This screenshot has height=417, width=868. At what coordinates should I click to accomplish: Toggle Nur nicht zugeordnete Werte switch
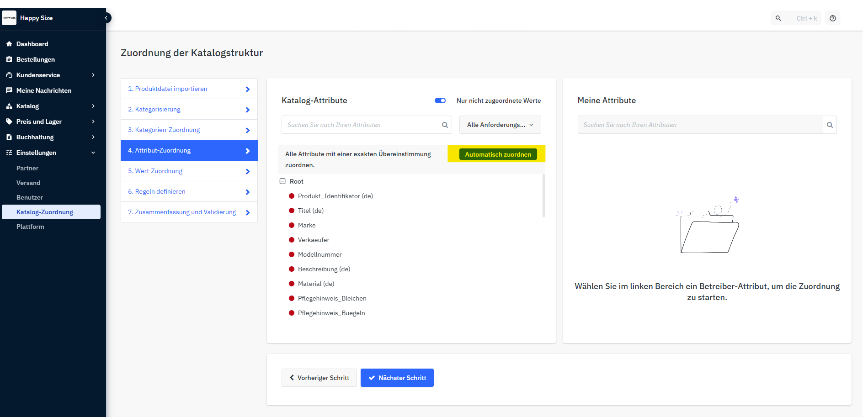tap(440, 100)
